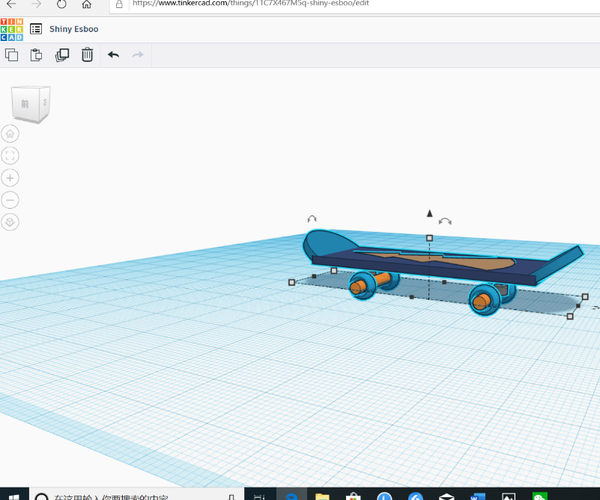Click the site lock icon
Screen dimensions: 600x500
tap(119, 4)
